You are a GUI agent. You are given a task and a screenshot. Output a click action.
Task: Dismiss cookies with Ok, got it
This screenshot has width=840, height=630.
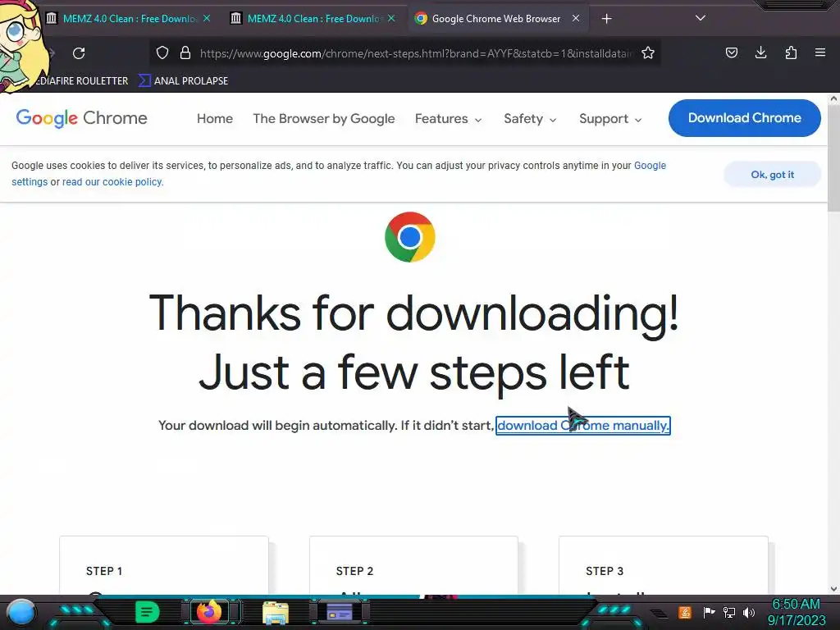click(772, 175)
